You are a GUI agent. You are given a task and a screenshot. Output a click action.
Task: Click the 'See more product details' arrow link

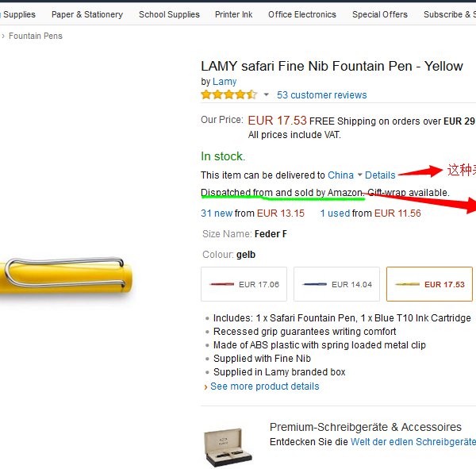(264, 386)
